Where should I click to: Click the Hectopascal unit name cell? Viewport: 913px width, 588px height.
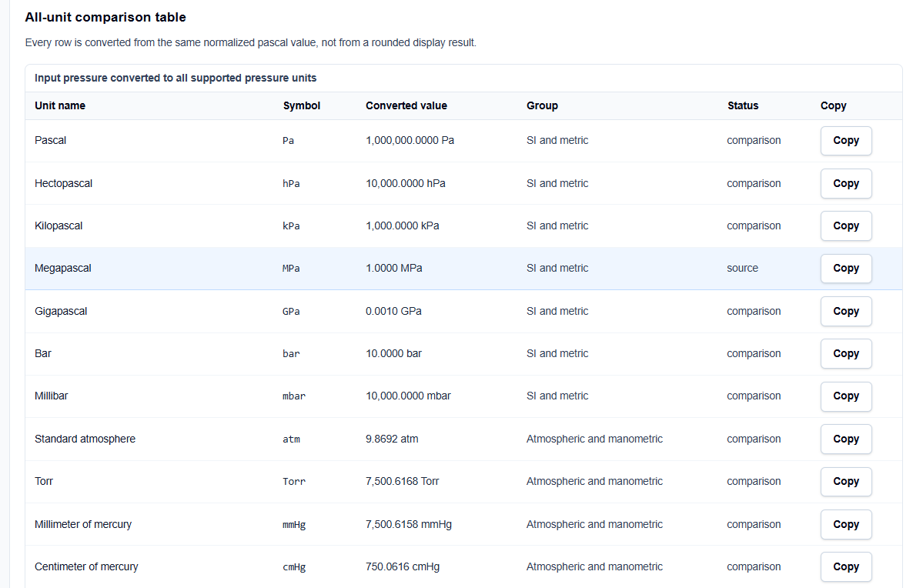coord(63,183)
